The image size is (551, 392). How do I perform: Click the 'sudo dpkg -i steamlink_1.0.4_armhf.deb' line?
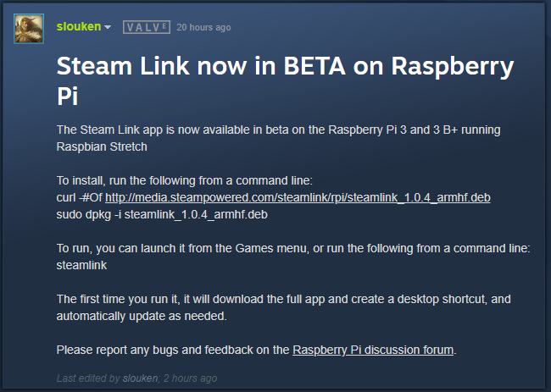162,214
